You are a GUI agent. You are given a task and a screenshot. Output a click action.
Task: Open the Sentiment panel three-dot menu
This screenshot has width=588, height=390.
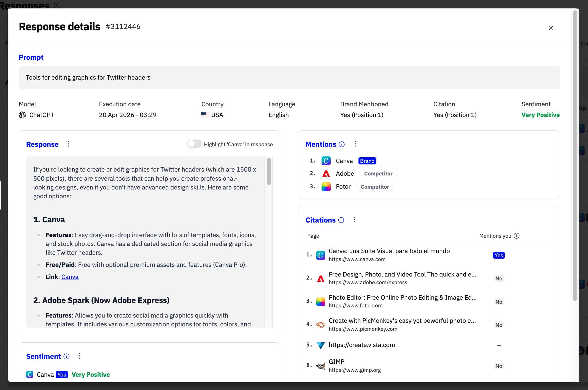coord(80,356)
